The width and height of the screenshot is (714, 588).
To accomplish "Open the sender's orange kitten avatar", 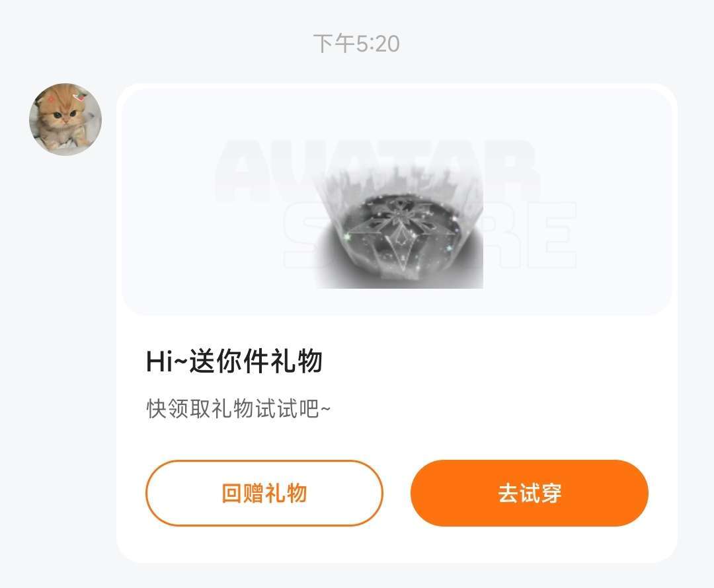I will (65, 119).
